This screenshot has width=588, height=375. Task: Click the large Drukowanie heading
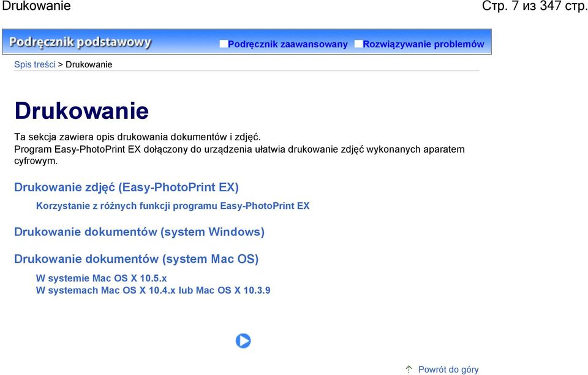pos(81,111)
